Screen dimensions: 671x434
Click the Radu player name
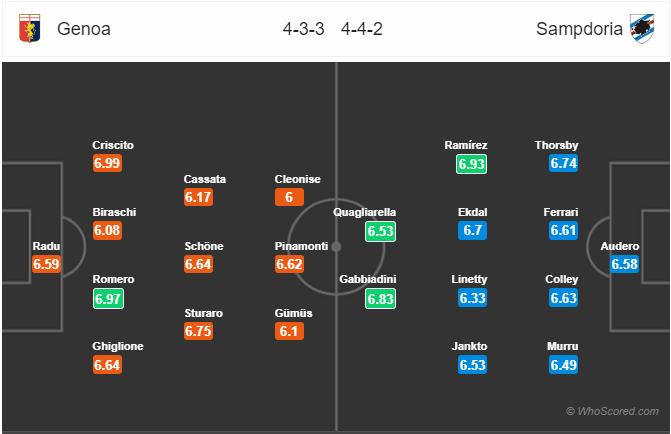pos(46,246)
